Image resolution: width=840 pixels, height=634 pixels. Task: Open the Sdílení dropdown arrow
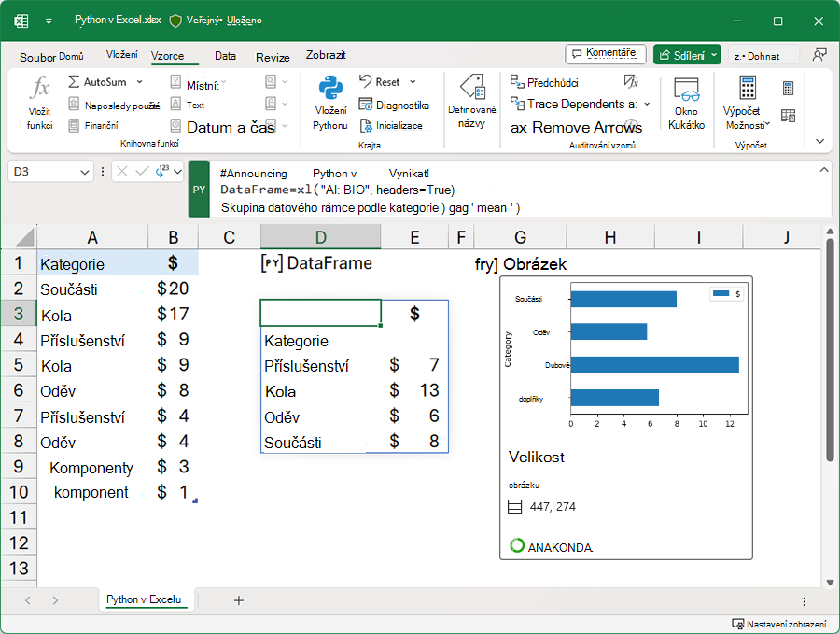click(714, 55)
